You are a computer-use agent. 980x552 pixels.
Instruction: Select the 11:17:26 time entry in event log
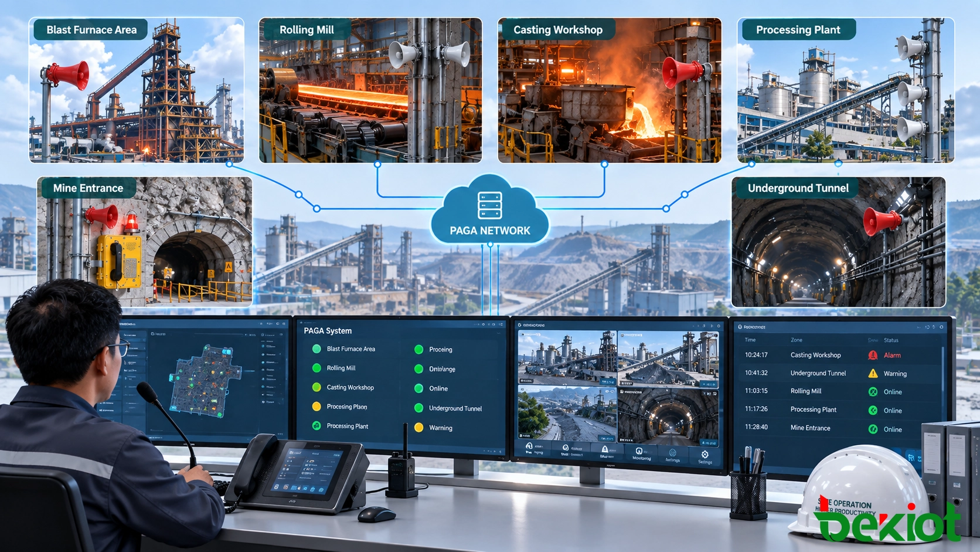pos(756,409)
